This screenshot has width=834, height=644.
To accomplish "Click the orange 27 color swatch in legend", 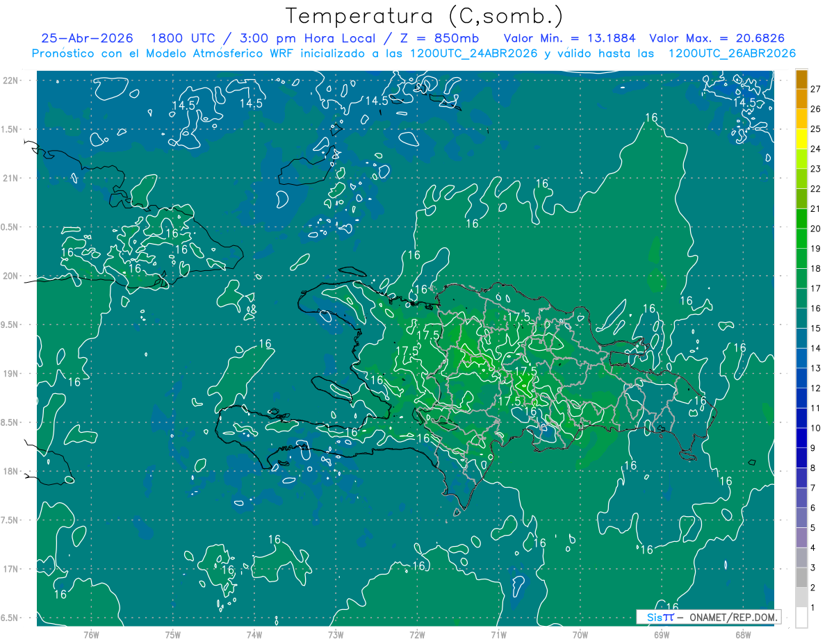I will (801, 80).
